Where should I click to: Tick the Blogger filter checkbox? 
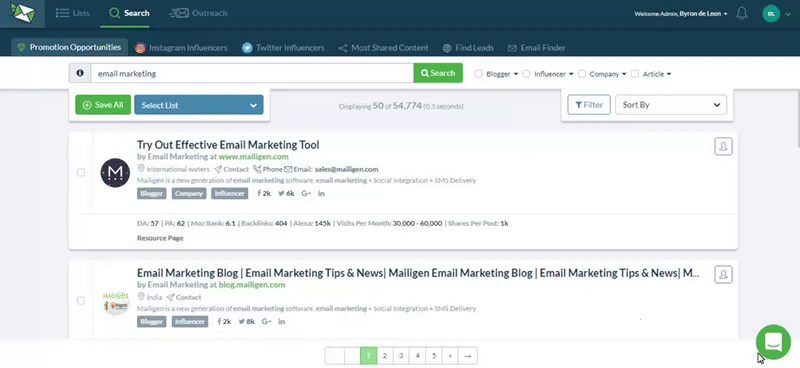tap(478, 74)
